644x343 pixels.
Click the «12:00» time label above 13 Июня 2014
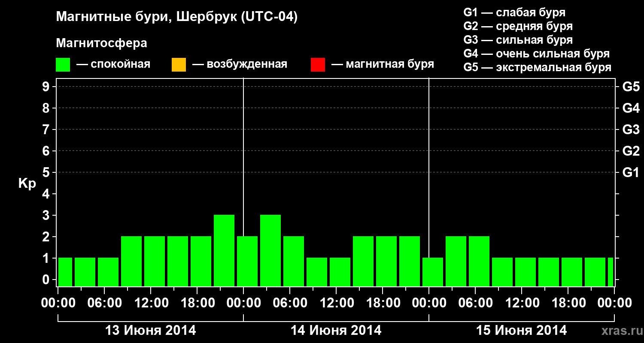click(x=151, y=303)
